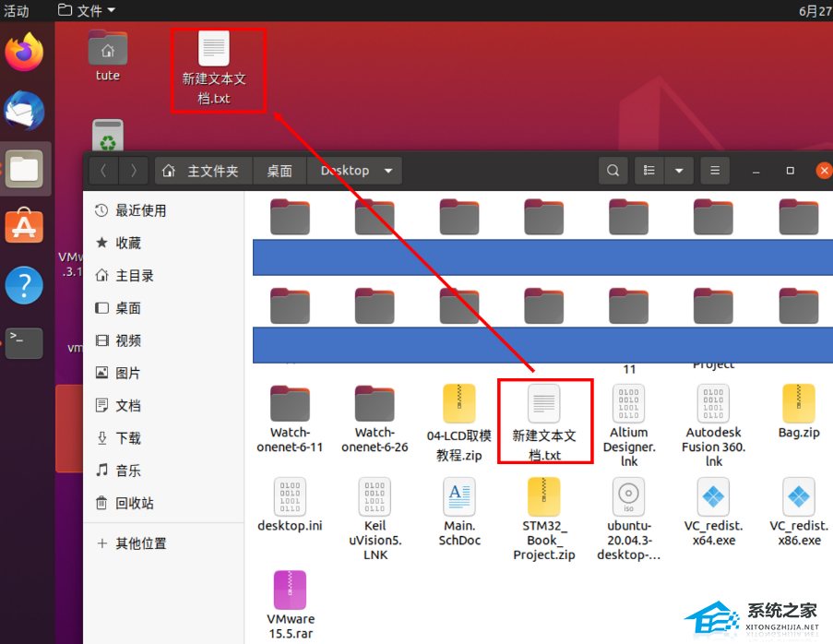Select 04-LCD取模教程.zip archive
The image size is (833, 644).
pyautogui.click(x=459, y=423)
